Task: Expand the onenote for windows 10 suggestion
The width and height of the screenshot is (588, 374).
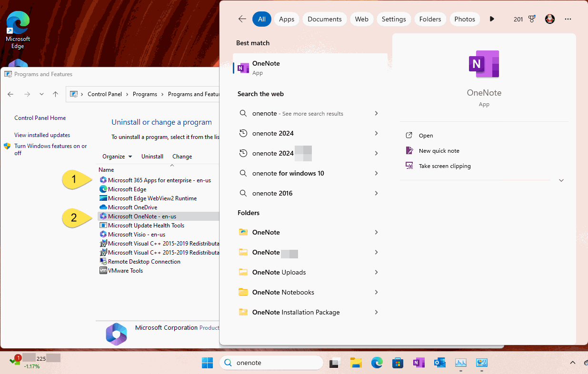Action: coord(376,173)
